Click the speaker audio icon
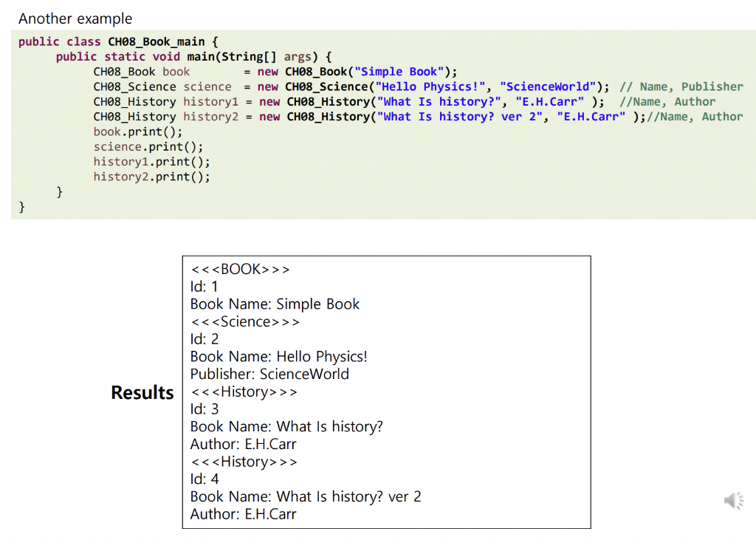Image resolution: width=756 pixels, height=537 pixels. coord(734,500)
